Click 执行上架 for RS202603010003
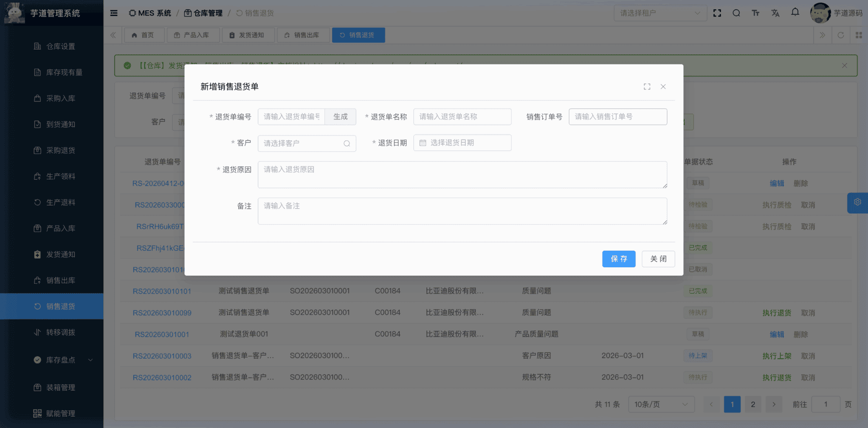The height and width of the screenshot is (428, 868). pos(777,356)
